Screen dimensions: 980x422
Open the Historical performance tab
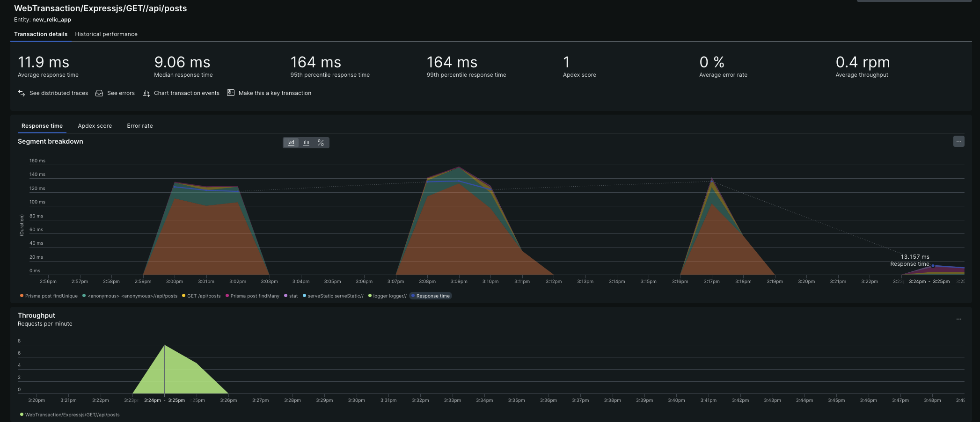[x=106, y=34]
